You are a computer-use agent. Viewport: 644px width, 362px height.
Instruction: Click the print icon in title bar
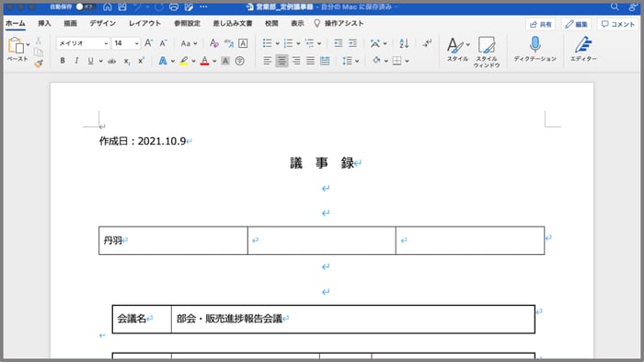click(174, 7)
